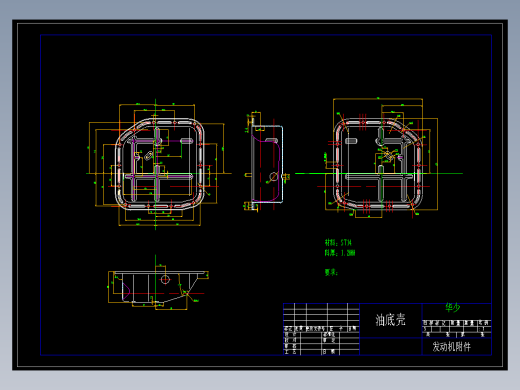Click the green 要求 requirements note
The image size is (520, 390).
coord(331,272)
